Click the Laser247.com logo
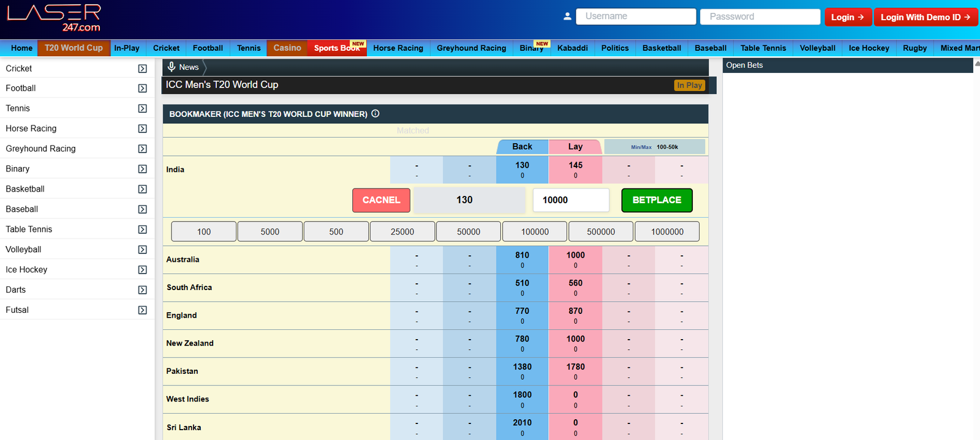This screenshot has width=980, height=440. [x=54, y=18]
